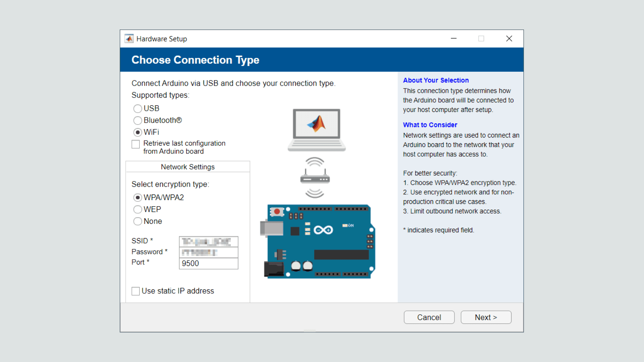The height and width of the screenshot is (362, 644).
Task: Enable Retrieve last configuration from Arduino board
Action: pos(136,144)
